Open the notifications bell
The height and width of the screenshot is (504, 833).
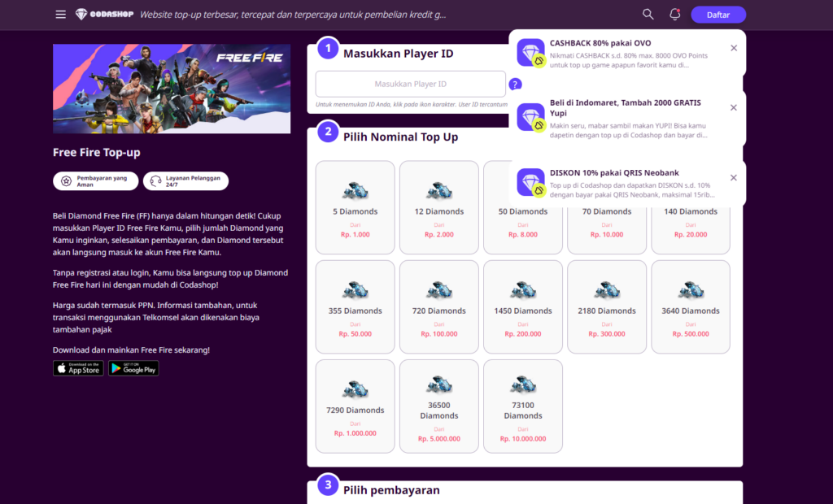pyautogui.click(x=674, y=15)
